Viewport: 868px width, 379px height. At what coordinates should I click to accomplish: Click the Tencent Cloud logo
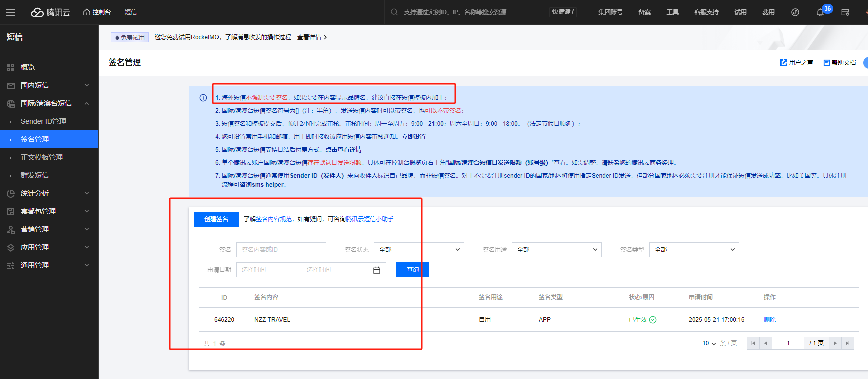(50, 12)
